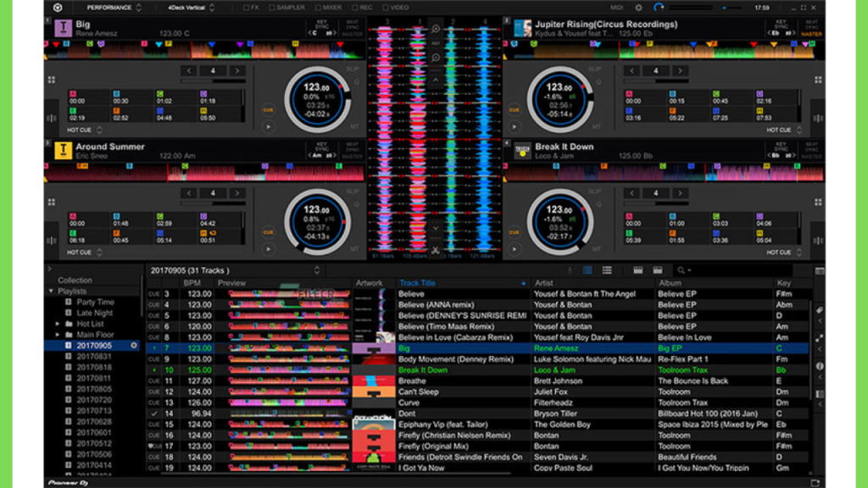Select the Party Time playlist
This screenshot has height=488, width=868.
[x=95, y=302]
